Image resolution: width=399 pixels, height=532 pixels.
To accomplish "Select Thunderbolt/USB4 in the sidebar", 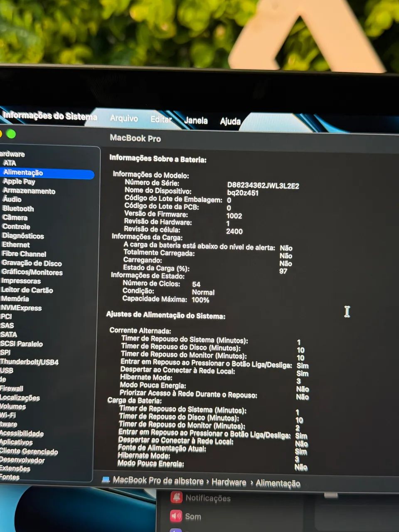I will (x=30, y=362).
